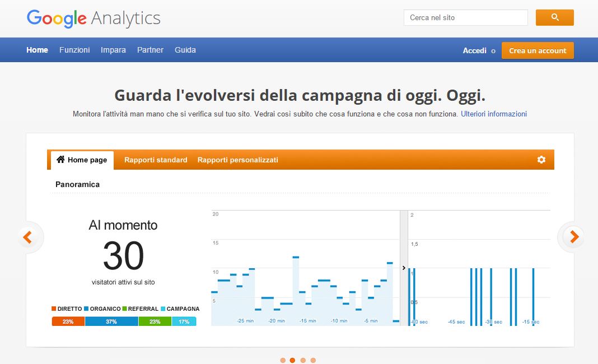Click the orange 23% Diretto bar segment
Image resolution: width=598 pixels, height=364 pixels.
pos(68,321)
